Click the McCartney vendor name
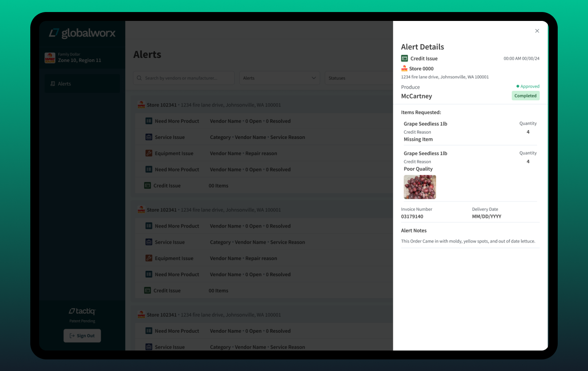588x371 pixels. 416,96
